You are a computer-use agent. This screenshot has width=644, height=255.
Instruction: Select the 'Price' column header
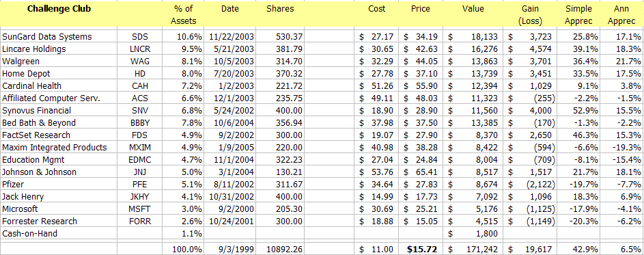pyautogui.click(x=421, y=14)
